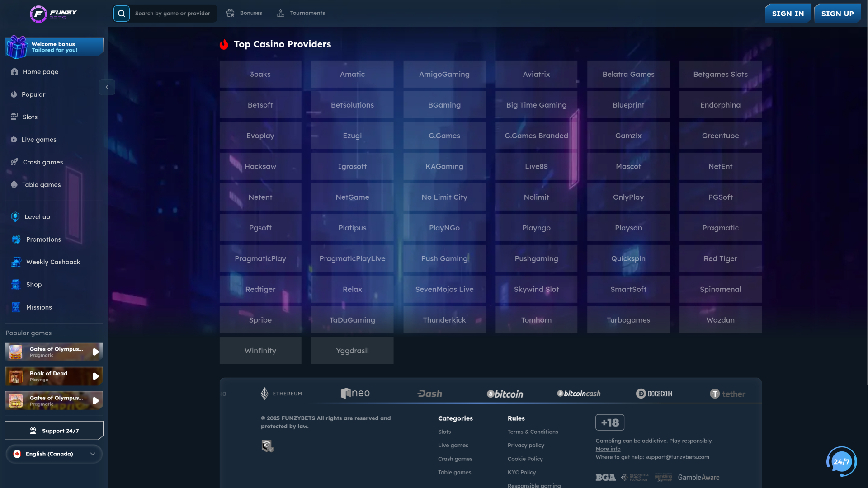The width and height of the screenshot is (868, 488).
Task: Click the SIGN UP button
Action: click(x=837, y=13)
